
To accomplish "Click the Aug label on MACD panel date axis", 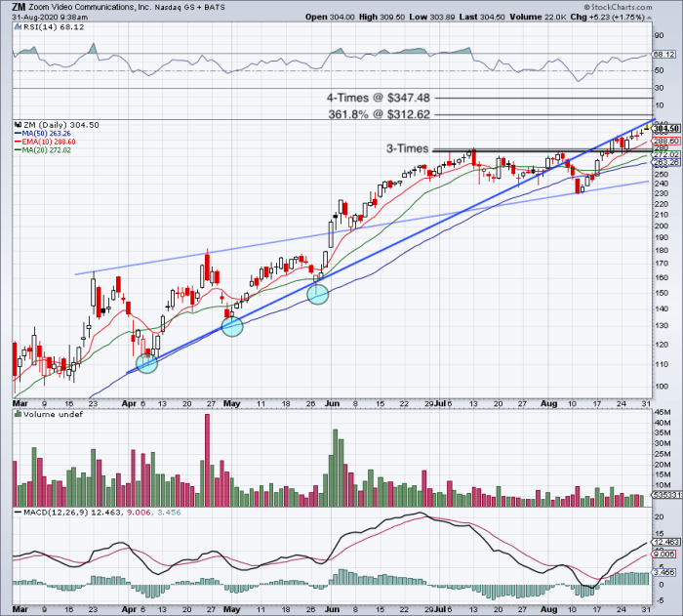I will click(x=549, y=609).
